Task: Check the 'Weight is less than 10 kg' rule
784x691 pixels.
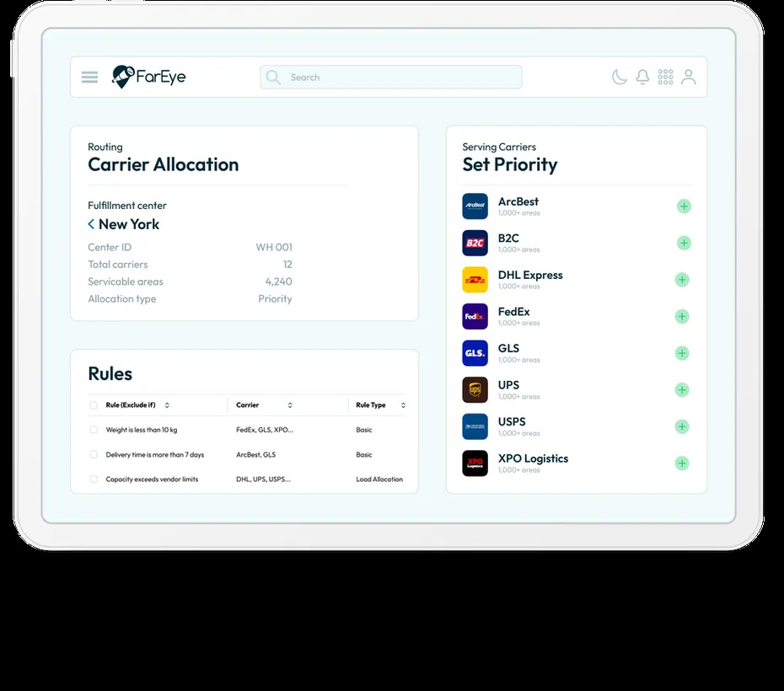Action: (94, 430)
